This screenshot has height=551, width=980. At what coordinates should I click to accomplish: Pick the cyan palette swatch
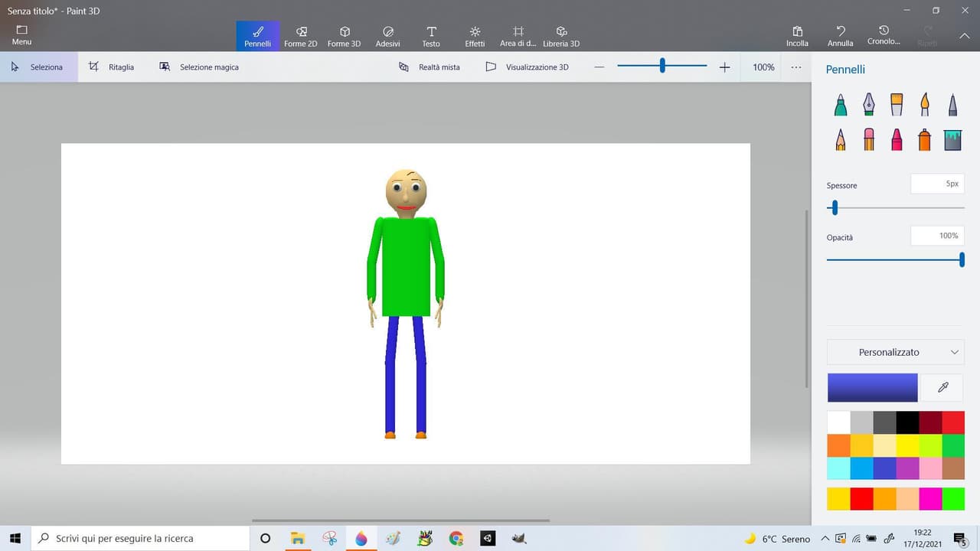[839, 468]
